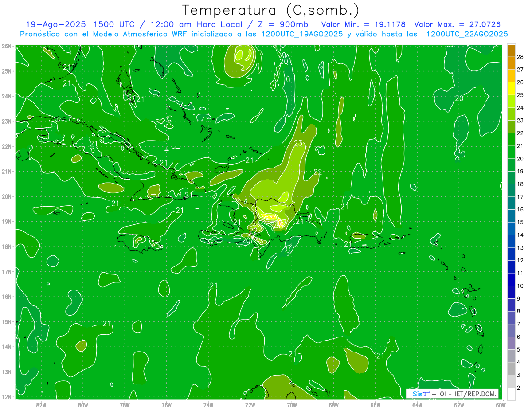Click the "68W" longitude axis label
This screenshot has width=532, height=411.
(334, 405)
